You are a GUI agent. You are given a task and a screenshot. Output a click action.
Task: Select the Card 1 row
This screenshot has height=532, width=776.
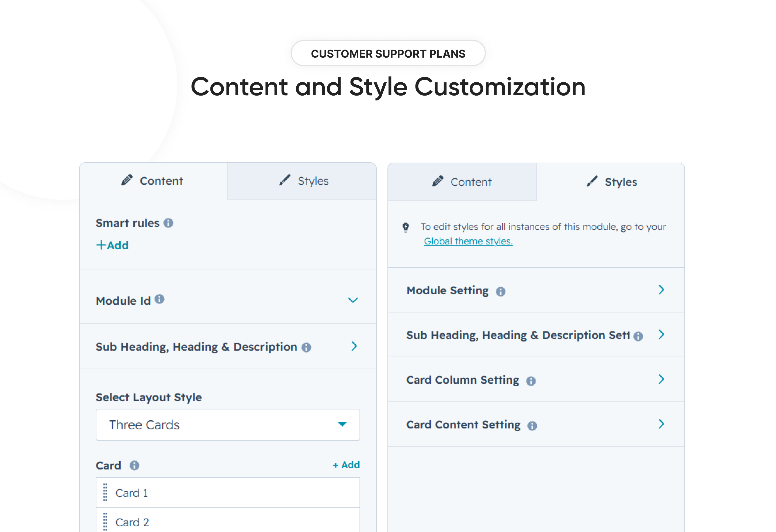tap(228, 492)
